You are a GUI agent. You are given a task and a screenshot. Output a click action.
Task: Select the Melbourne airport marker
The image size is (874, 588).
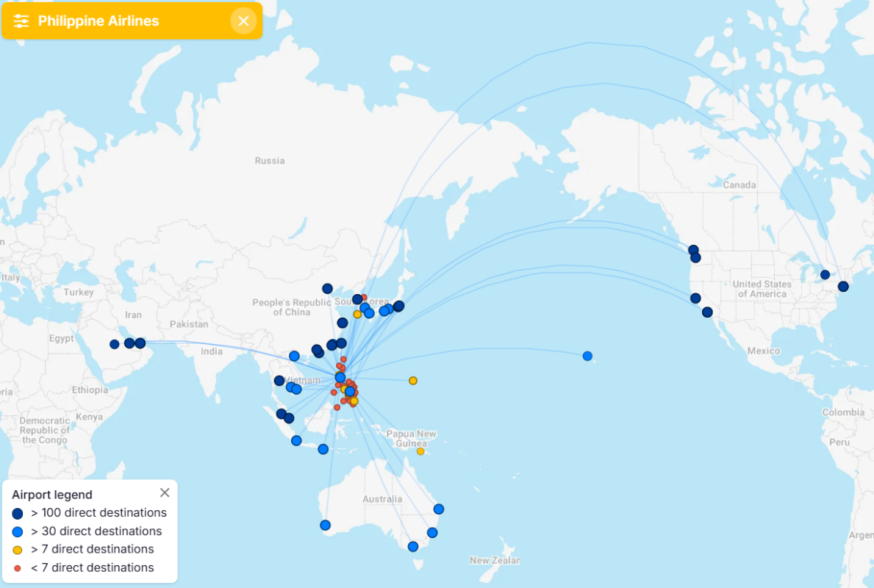coord(413,547)
